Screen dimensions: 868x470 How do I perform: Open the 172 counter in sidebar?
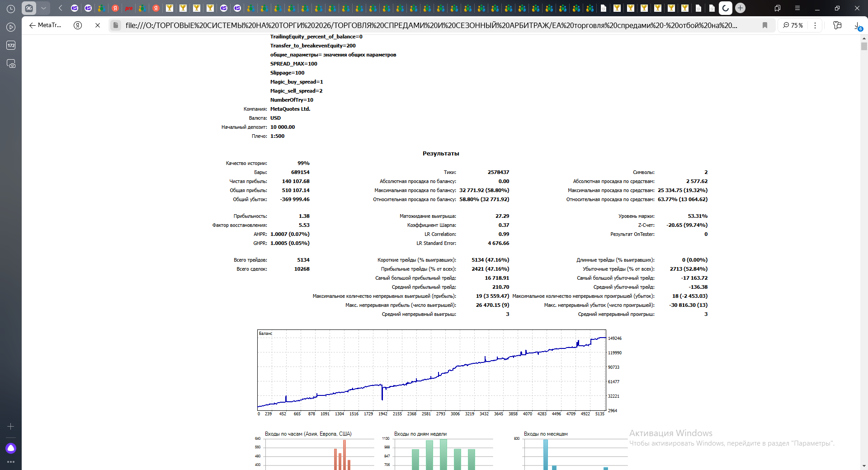[x=11, y=45]
